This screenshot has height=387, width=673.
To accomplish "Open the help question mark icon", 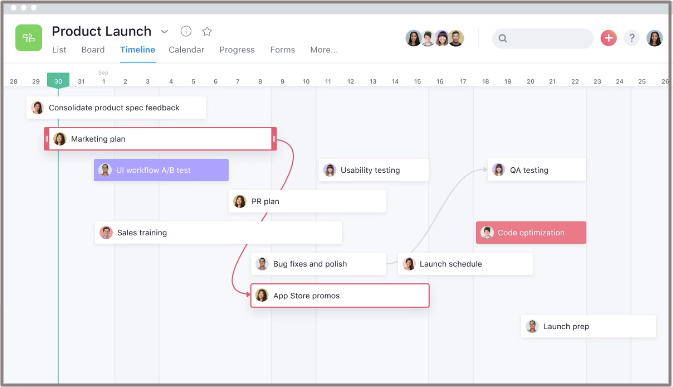I will [631, 38].
